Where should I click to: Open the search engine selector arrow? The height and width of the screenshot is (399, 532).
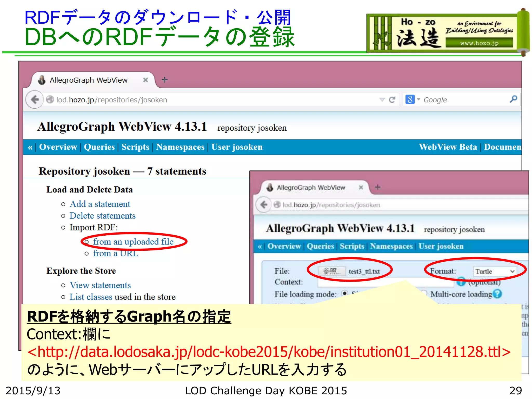coord(418,99)
